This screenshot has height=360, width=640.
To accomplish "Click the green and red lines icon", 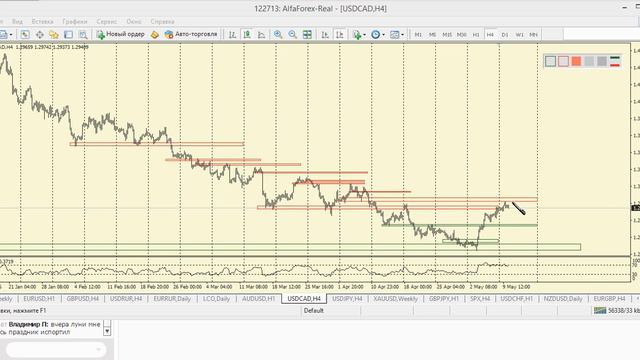I will tap(615, 61).
